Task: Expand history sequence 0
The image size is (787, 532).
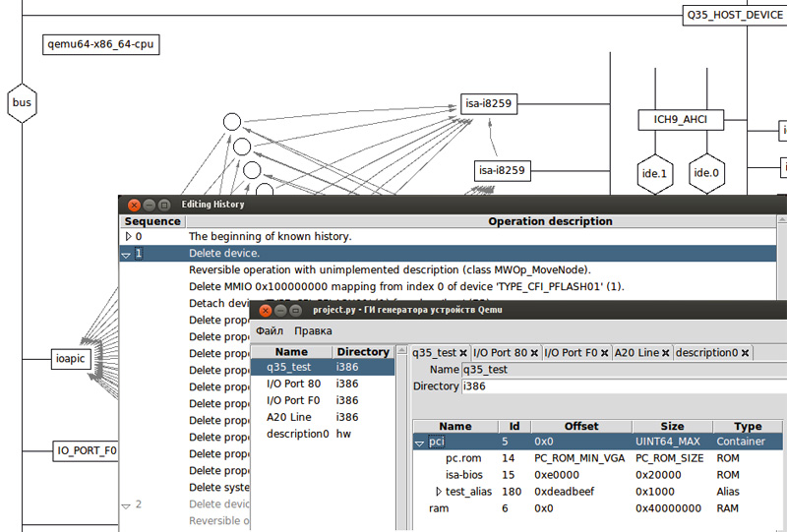Action: click(x=128, y=237)
